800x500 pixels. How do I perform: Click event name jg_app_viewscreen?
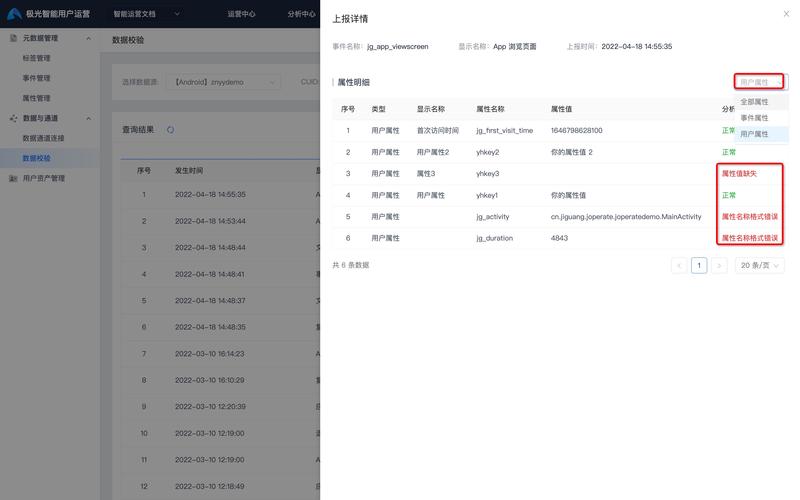(397, 46)
